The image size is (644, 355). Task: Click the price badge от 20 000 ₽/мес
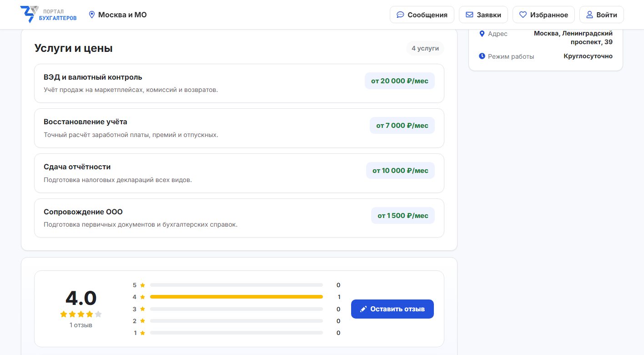[x=400, y=81]
